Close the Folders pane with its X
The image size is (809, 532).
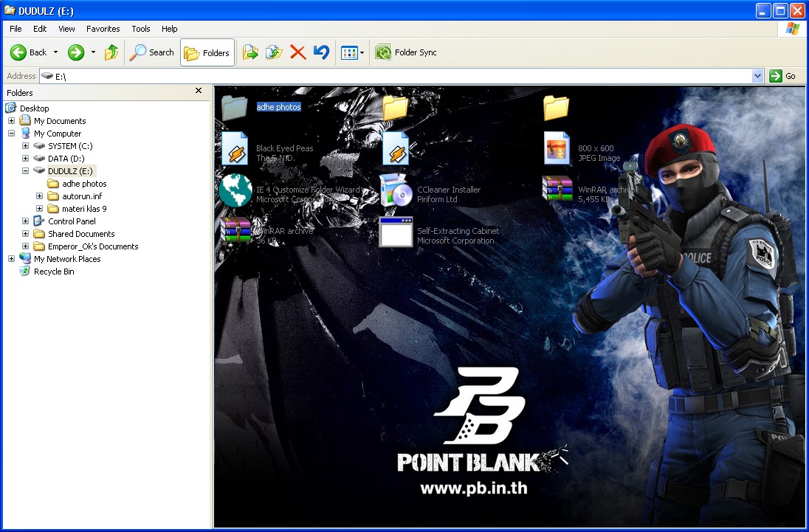click(x=199, y=91)
